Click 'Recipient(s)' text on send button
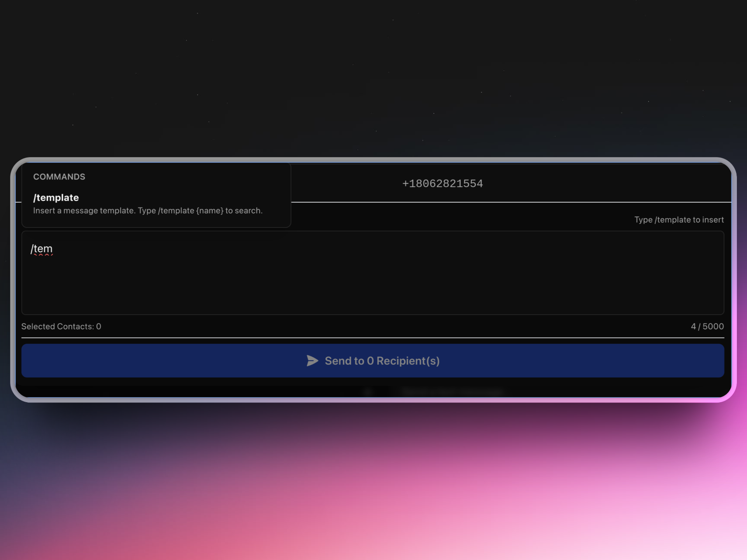Screen dimensions: 747x560 pos(408,361)
